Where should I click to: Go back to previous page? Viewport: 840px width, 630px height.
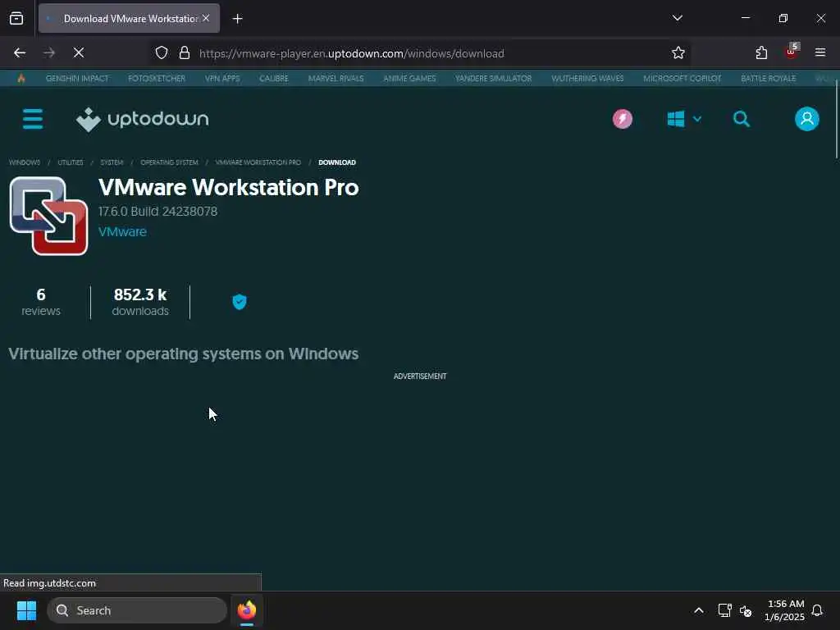[20, 53]
